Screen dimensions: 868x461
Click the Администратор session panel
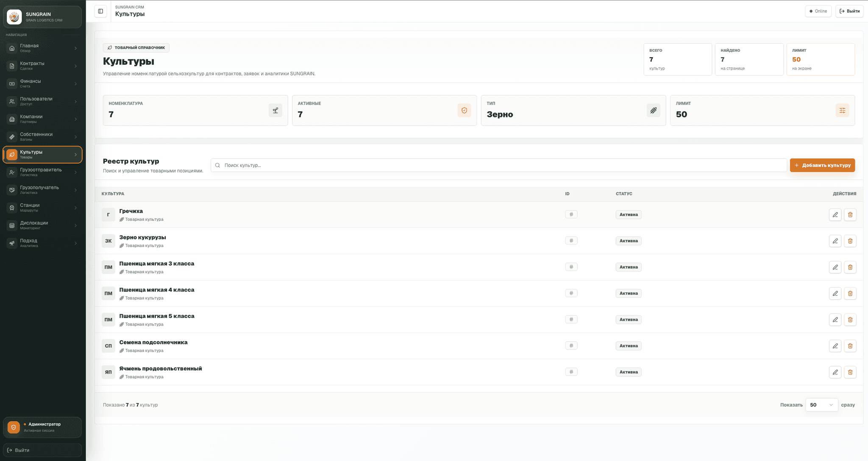pyautogui.click(x=42, y=428)
